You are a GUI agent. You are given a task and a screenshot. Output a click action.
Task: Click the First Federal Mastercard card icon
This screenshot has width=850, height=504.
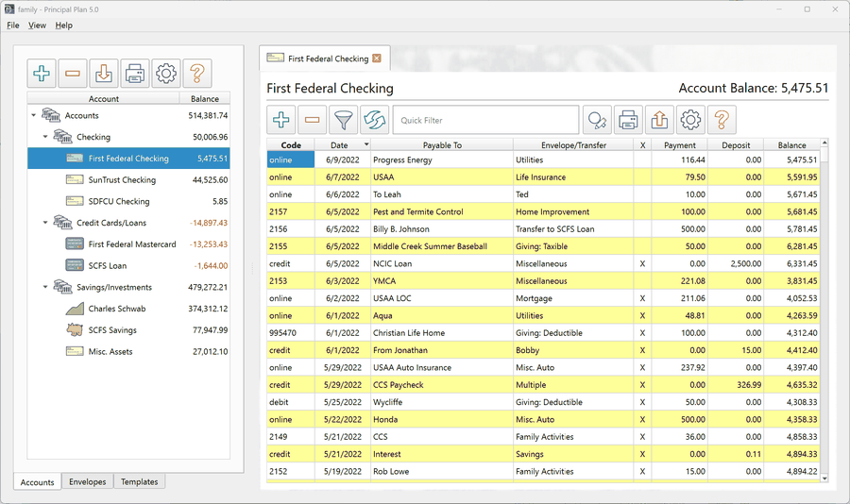pyautogui.click(x=75, y=244)
